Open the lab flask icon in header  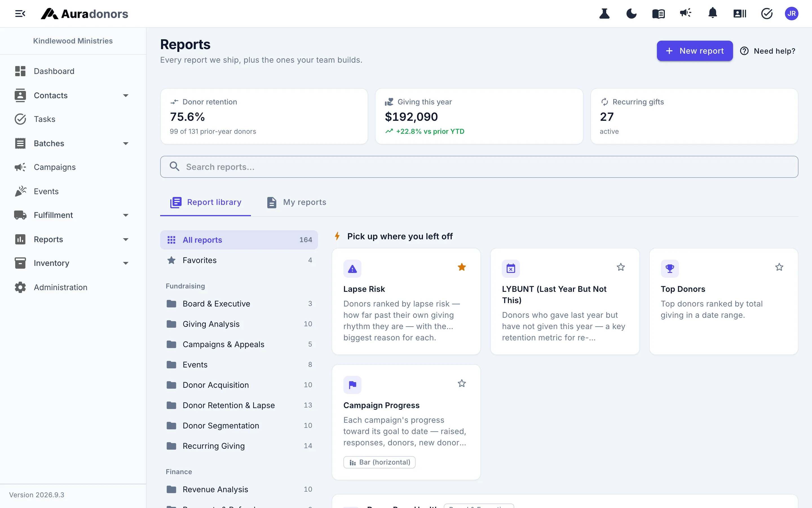coord(604,14)
